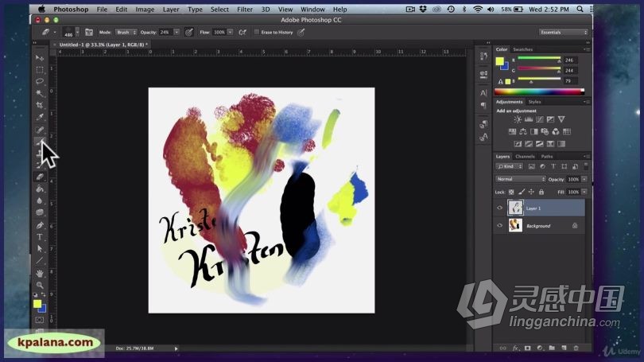Viewport: 644px width, 362px height.
Task: Select the Blur (droplet) tool
Action: pyautogui.click(x=40, y=201)
